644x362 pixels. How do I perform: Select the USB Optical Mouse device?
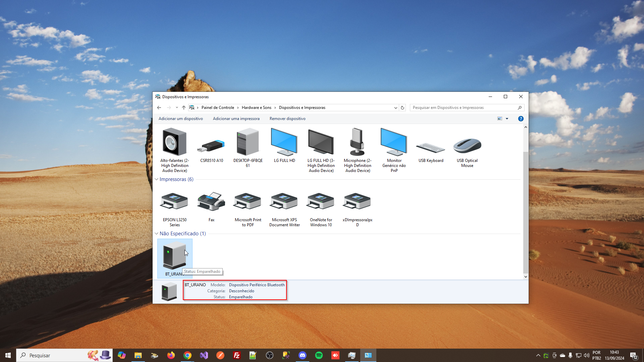pyautogui.click(x=467, y=146)
